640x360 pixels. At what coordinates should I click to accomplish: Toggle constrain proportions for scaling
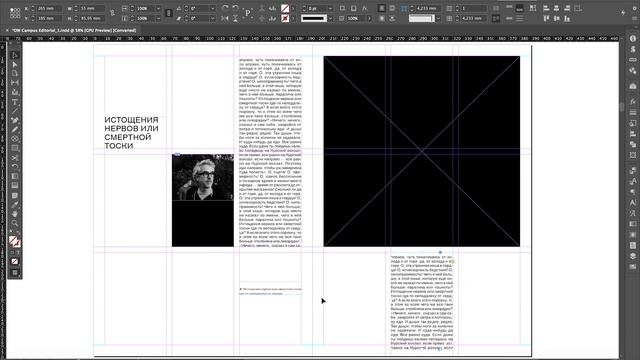[169, 13]
